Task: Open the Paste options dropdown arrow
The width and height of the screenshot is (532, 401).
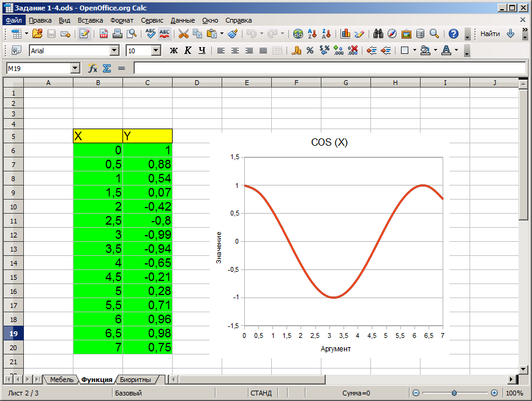Action: pos(222,34)
